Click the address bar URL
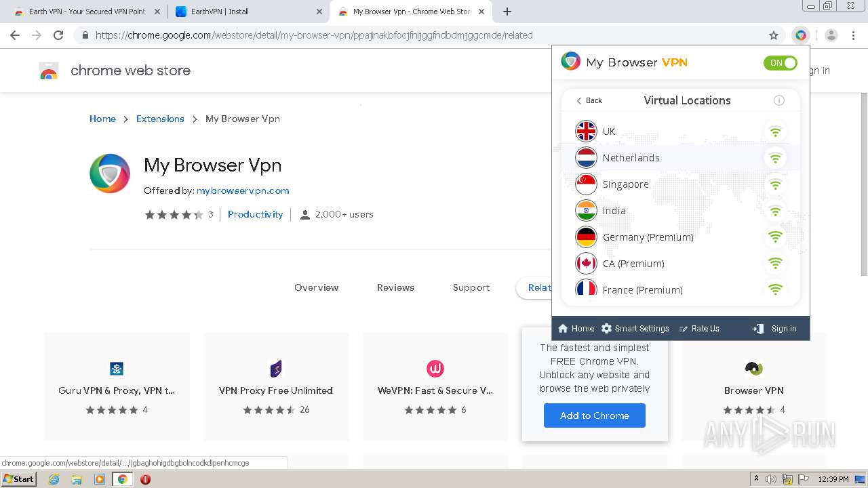Viewport: 868px width, 488px height. point(314,35)
